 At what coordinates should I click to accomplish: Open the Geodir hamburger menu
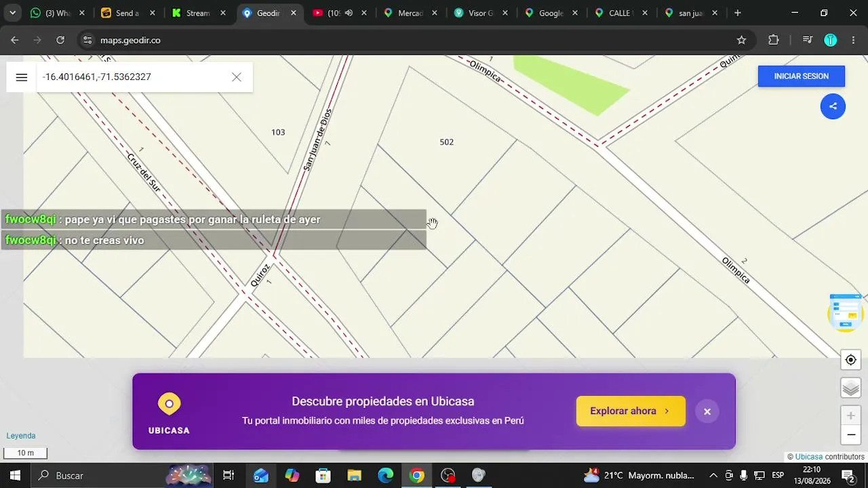tap(22, 77)
